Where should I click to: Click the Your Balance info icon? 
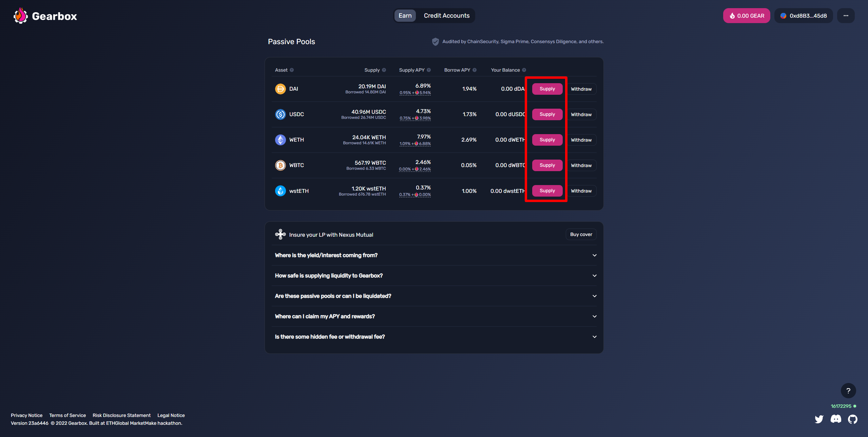click(x=524, y=70)
